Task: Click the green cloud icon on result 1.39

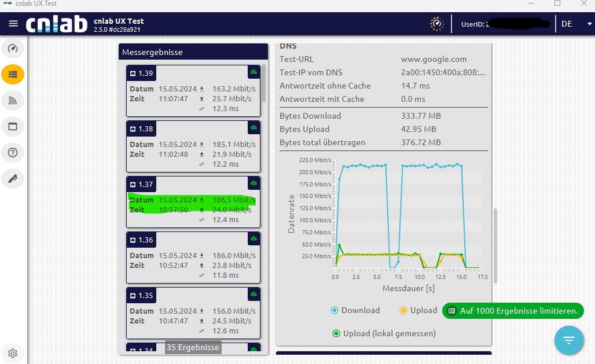Action: [x=253, y=72]
